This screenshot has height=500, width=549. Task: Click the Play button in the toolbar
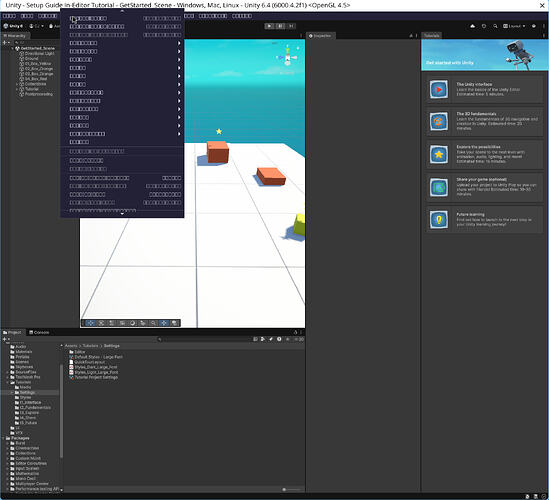click(269, 26)
